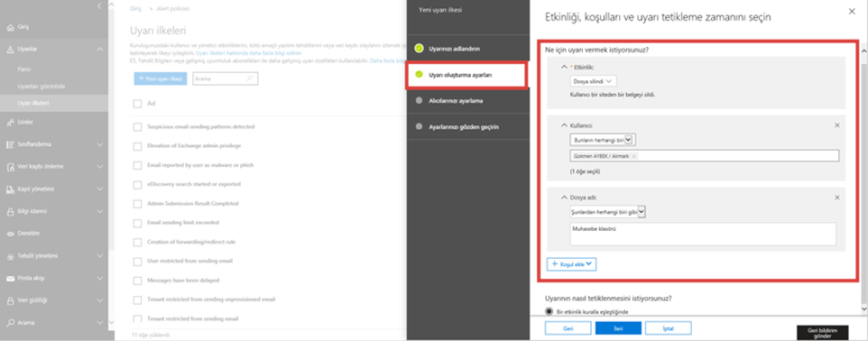Click the blue 'İleri' button
Viewport: 868px width, 341px height.
(x=618, y=328)
